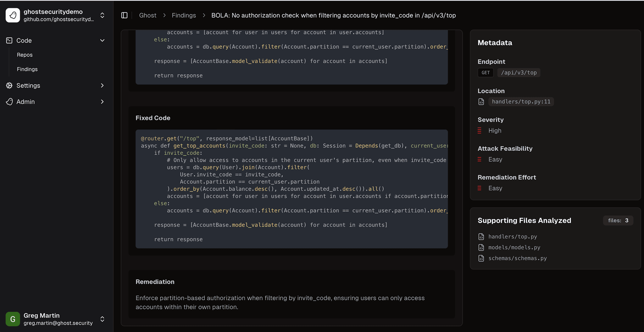This screenshot has height=332, width=644.
Task: Click the Settings gear icon
Action: 9,85
